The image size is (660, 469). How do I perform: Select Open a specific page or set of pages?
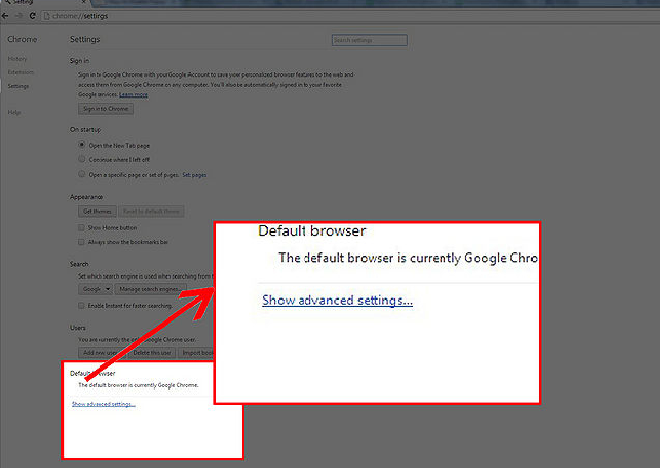pyautogui.click(x=82, y=174)
